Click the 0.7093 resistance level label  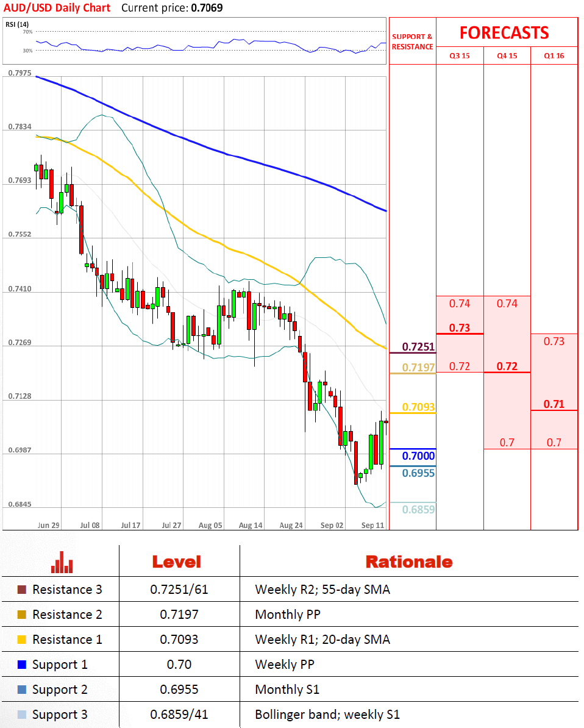click(418, 407)
